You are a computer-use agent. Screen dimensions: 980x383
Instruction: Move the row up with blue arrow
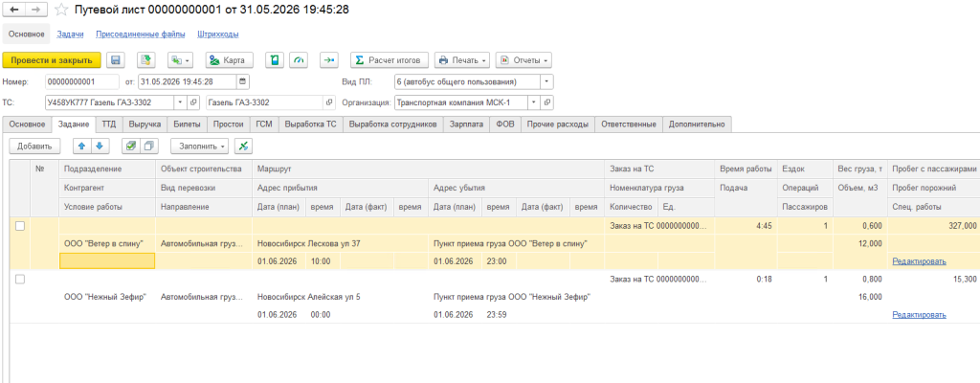pyautogui.click(x=82, y=146)
